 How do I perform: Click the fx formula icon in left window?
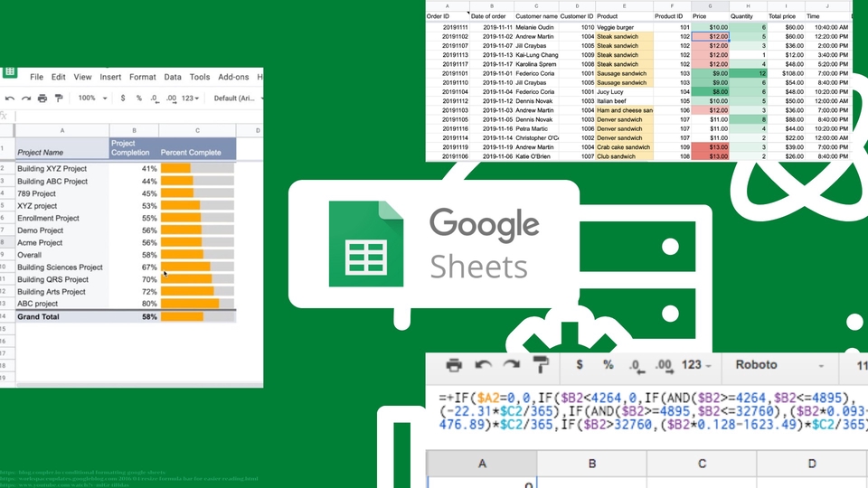coord(4,117)
